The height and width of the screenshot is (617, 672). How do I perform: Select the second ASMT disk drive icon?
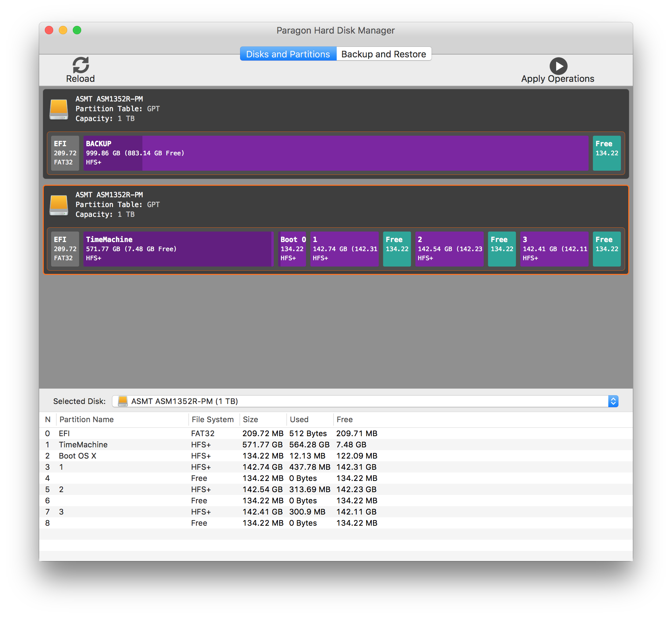pos(59,205)
